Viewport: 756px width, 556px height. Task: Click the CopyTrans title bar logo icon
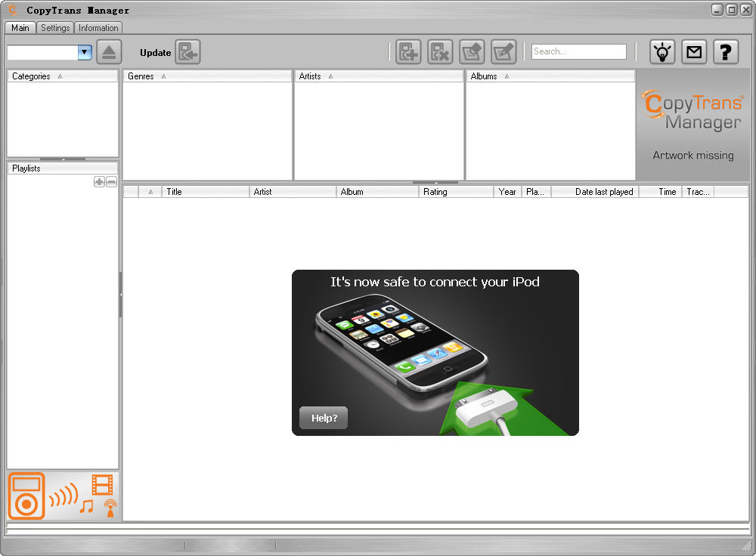pyautogui.click(x=13, y=10)
